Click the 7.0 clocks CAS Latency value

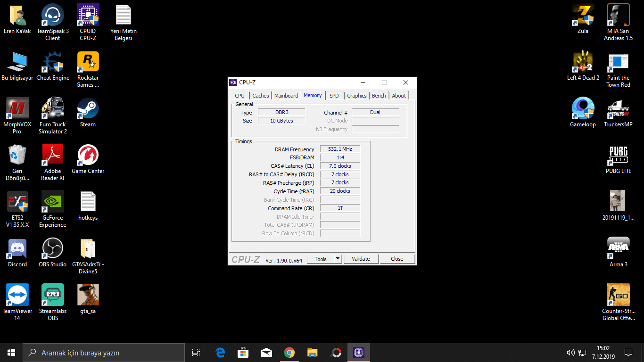[x=340, y=166]
